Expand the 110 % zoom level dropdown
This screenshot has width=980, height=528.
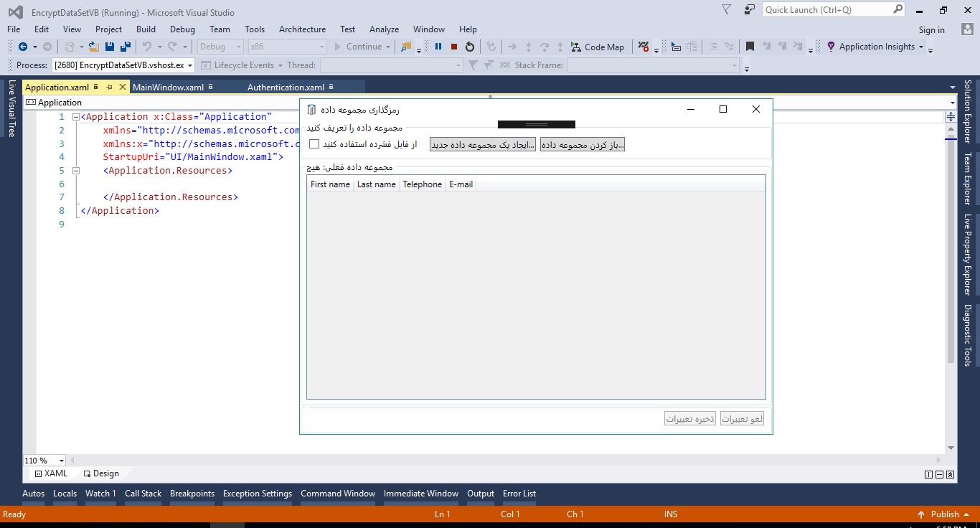tap(62, 461)
